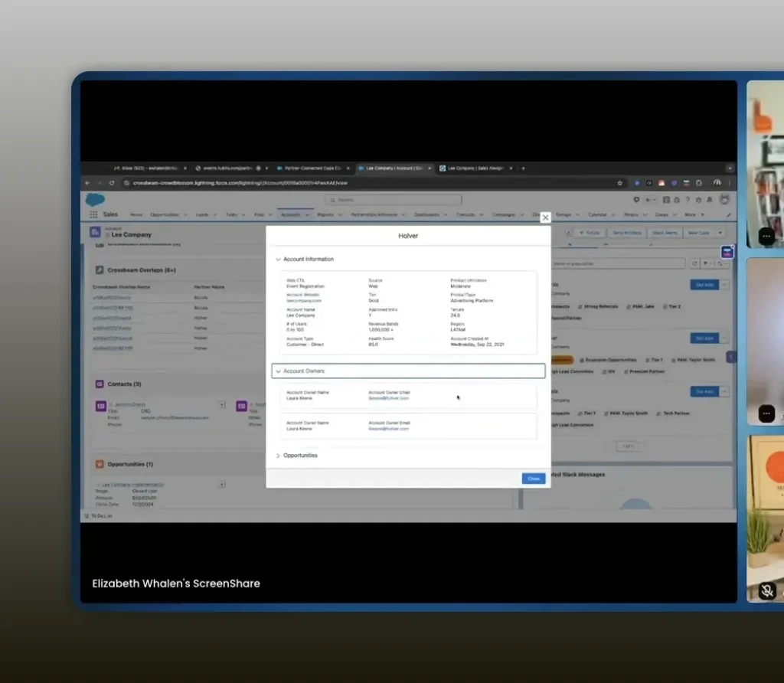Open the new browser tab plus button
The image size is (784, 683).
[523, 168]
